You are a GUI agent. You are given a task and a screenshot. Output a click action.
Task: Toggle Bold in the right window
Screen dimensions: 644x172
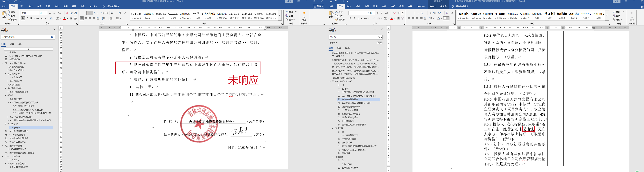click(350, 18)
